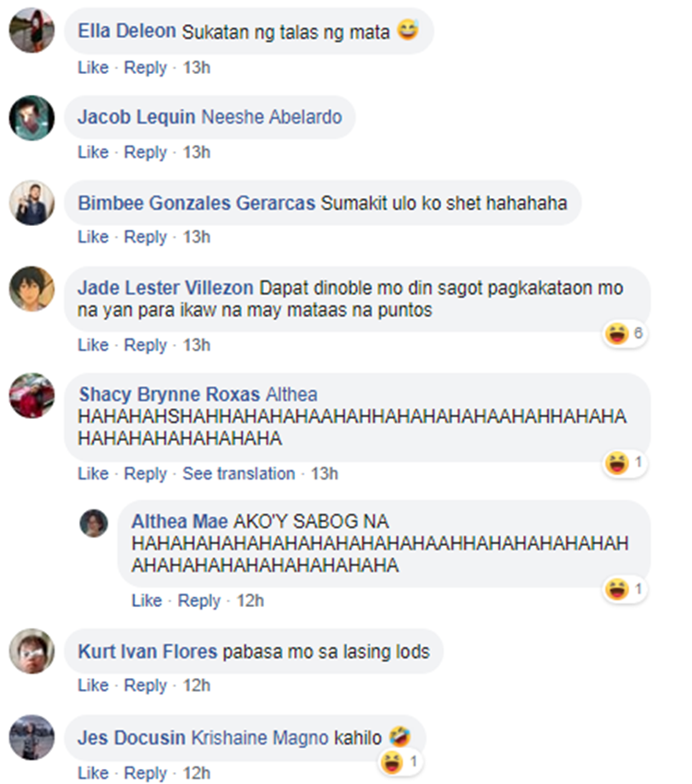This screenshot has height=784, width=692.
Task: Open Kurt Ivan Flores's profile picture
Action: (x=31, y=651)
